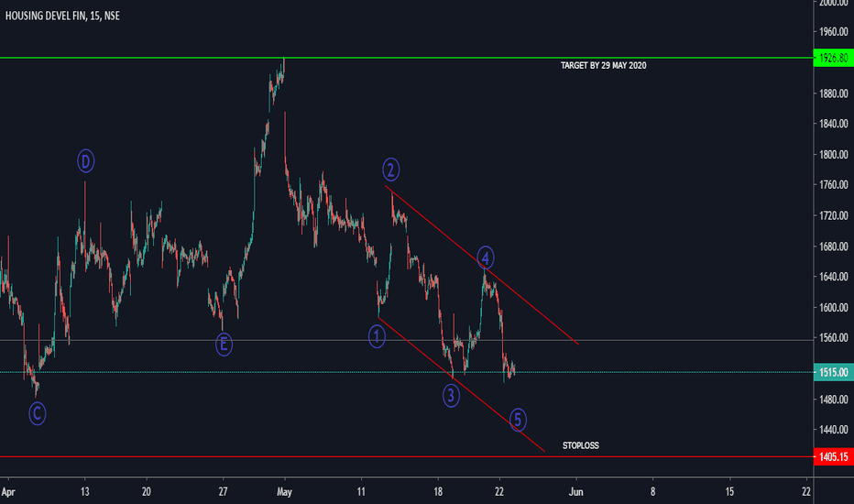Image resolution: width=854 pixels, height=504 pixels.
Task: Select the circled wave label D
Action: coord(85,161)
